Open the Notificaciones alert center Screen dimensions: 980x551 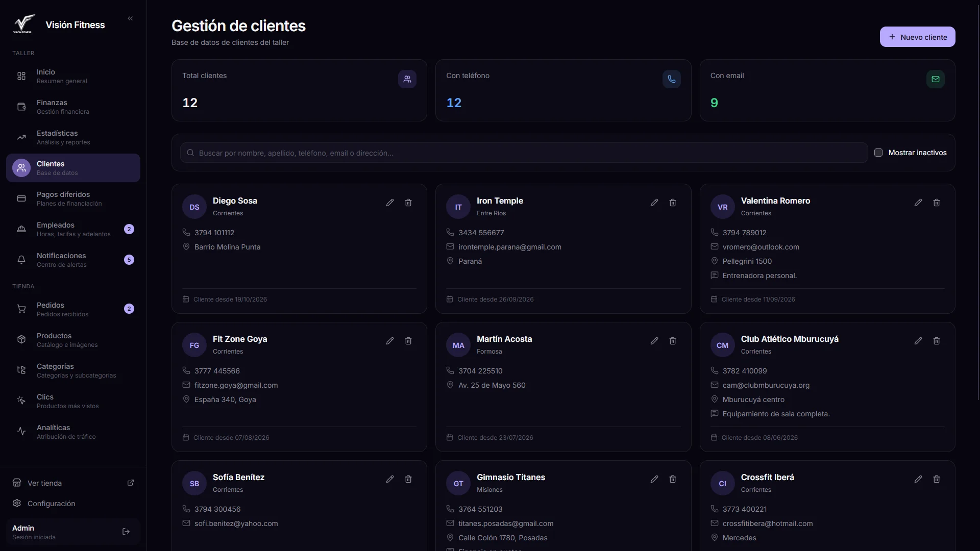coord(73,260)
